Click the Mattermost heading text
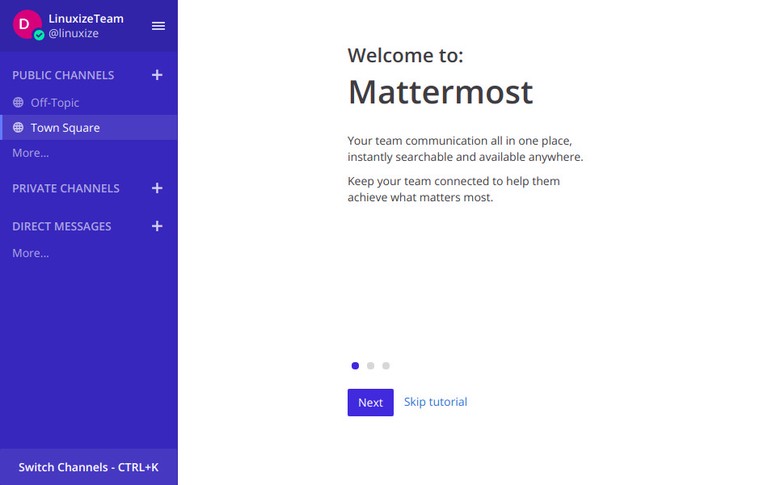This screenshot has height=485, width=768. (440, 92)
